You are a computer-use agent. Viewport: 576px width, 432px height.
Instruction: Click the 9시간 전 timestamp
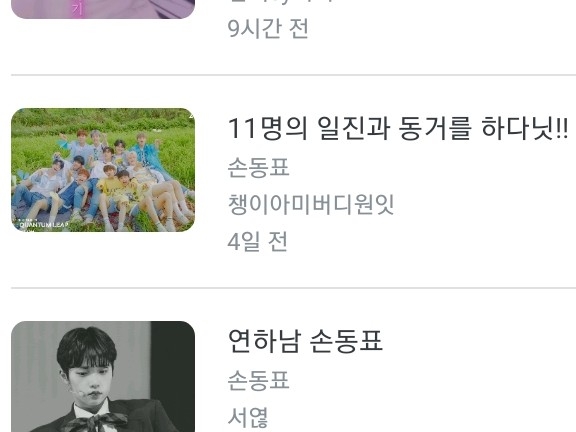point(268,29)
